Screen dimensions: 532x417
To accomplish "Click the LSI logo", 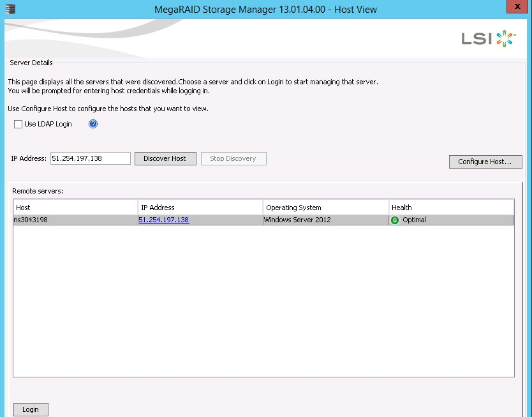I will pyautogui.click(x=488, y=38).
